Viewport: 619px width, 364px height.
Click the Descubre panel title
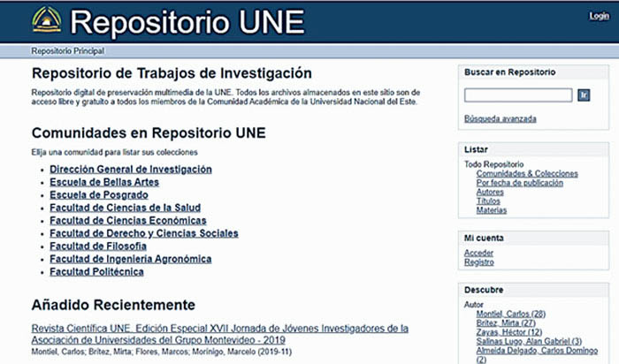coord(484,290)
